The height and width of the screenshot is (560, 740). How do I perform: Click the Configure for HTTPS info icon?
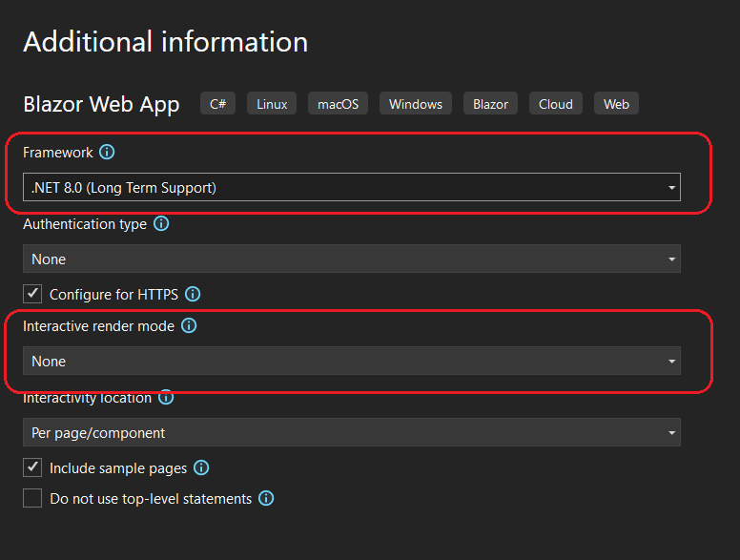pyautogui.click(x=193, y=295)
